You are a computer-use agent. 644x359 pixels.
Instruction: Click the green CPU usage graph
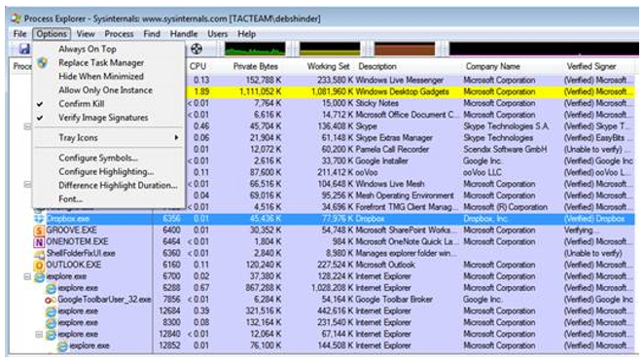pyautogui.click(x=255, y=49)
